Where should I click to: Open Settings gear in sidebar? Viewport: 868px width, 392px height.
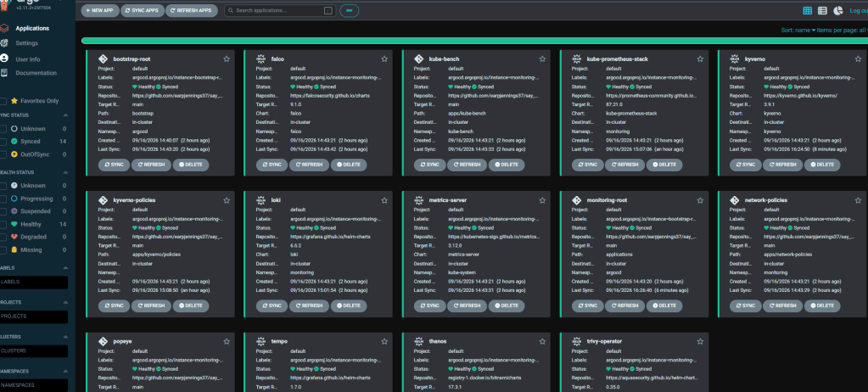point(4,43)
